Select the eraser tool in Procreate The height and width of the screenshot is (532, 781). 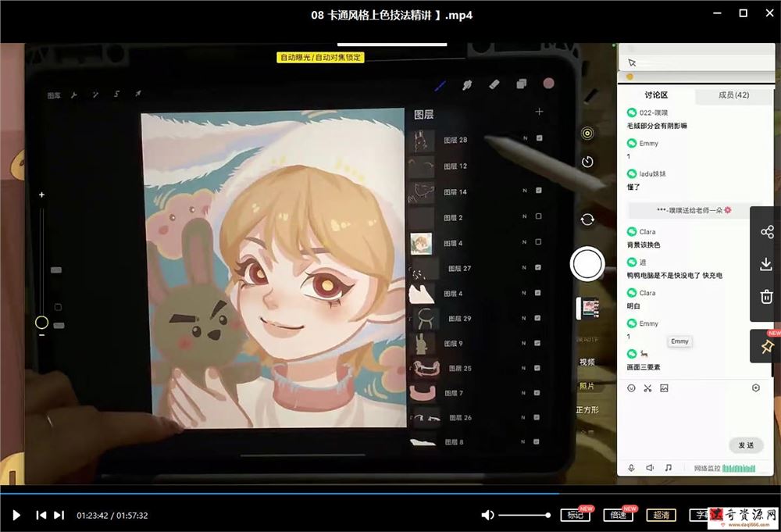(x=494, y=84)
